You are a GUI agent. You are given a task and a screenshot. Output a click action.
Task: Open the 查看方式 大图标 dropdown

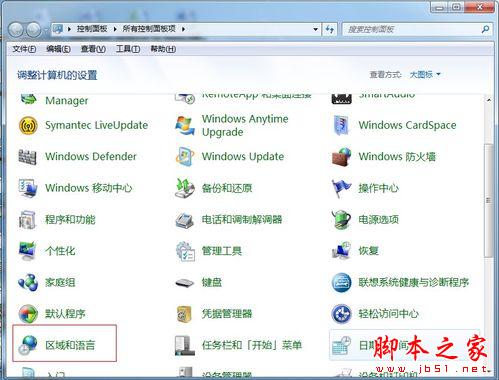pos(425,74)
